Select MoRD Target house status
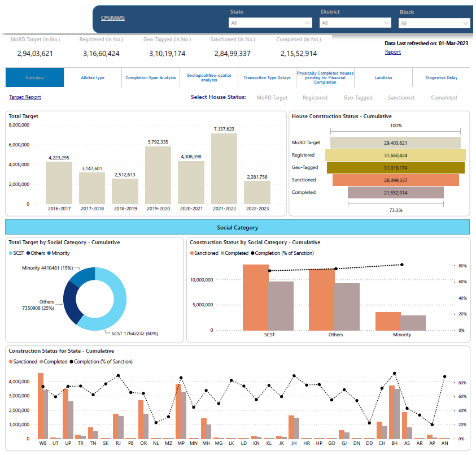The height and width of the screenshot is (455, 476). click(x=272, y=98)
